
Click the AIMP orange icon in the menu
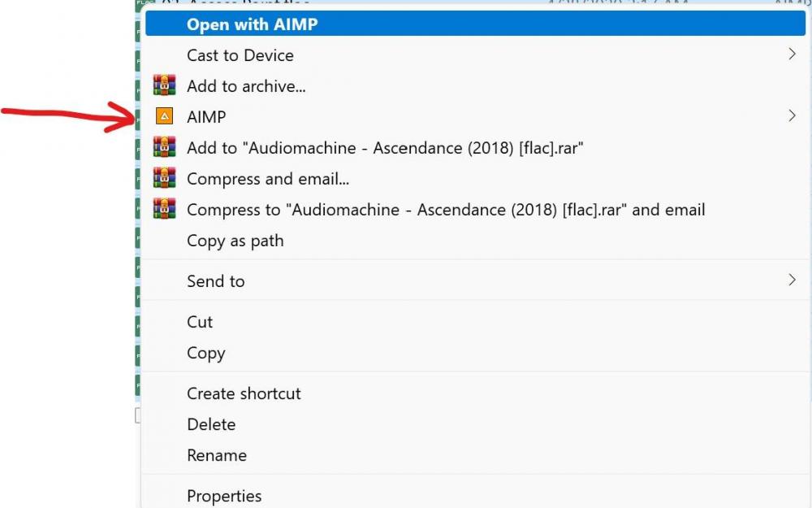[x=165, y=116]
